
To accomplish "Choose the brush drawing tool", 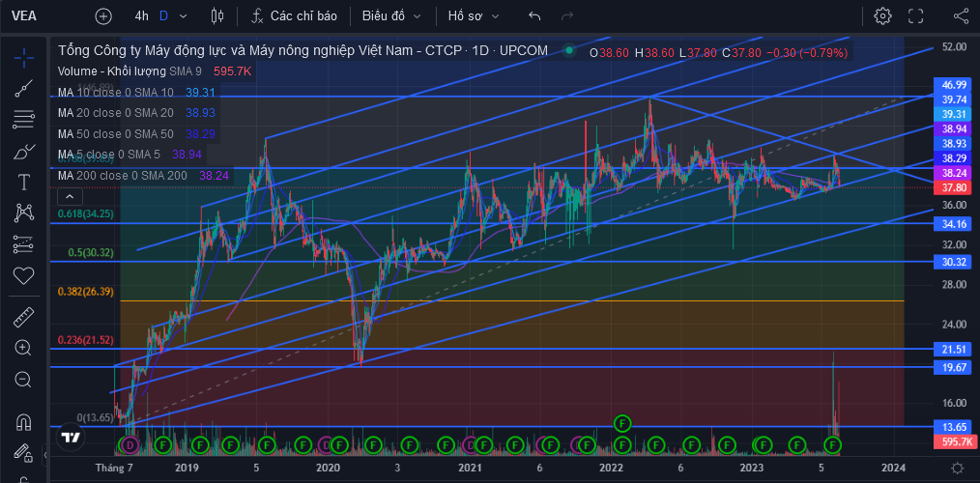I will coord(24,151).
